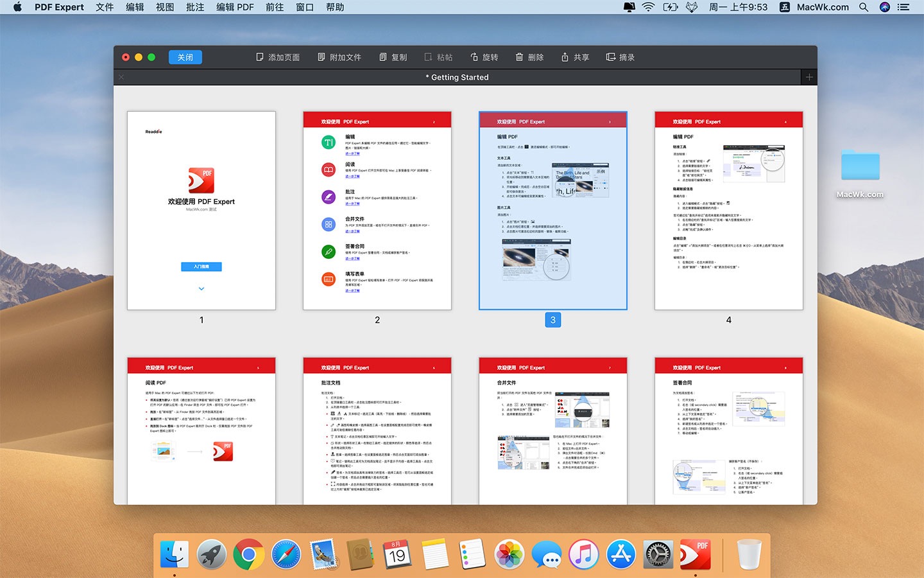This screenshot has width=924, height=578.
Task: Open App Store from the Dock
Action: point(621,554)
